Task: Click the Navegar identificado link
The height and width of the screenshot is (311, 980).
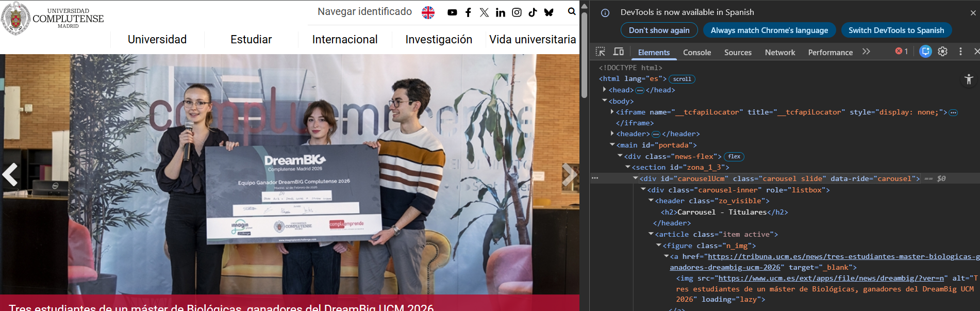Action: click(x=364, y=12)
